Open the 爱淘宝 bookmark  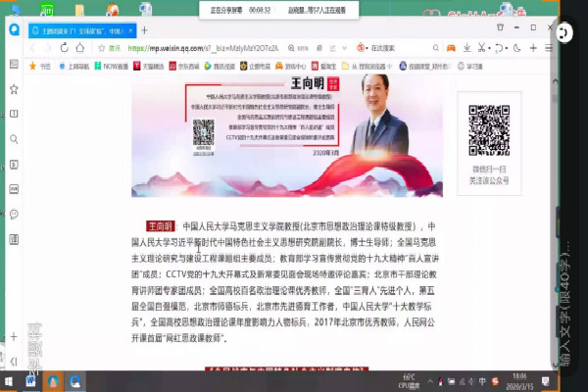point(323,67)
